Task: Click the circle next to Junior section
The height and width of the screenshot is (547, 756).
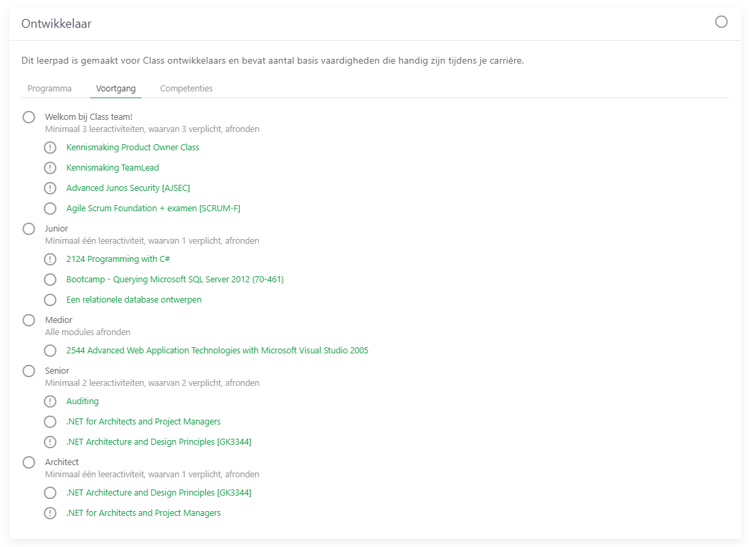Action: point(28,229)
